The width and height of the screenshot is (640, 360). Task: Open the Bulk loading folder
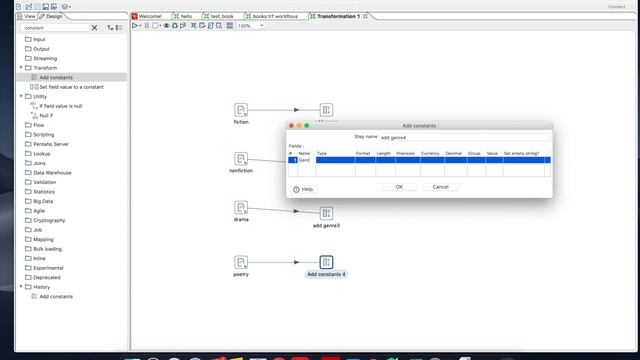click(x=43, y=249)
